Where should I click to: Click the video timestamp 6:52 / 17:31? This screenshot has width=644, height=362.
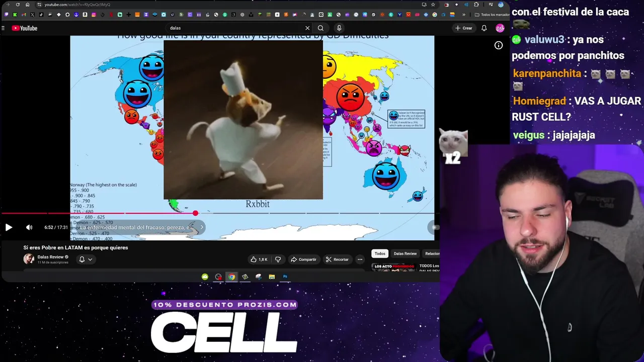(56, 227)
